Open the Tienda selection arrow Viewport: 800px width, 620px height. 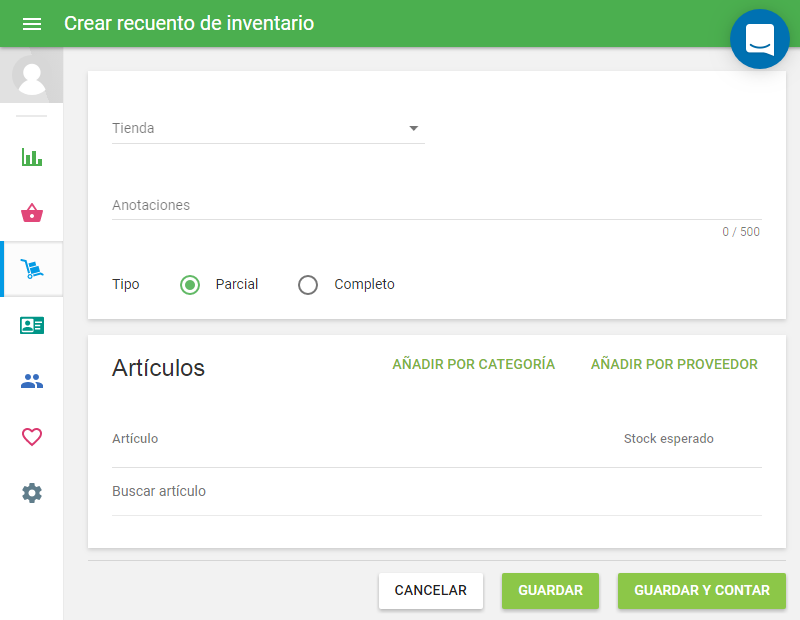(414, 128)
